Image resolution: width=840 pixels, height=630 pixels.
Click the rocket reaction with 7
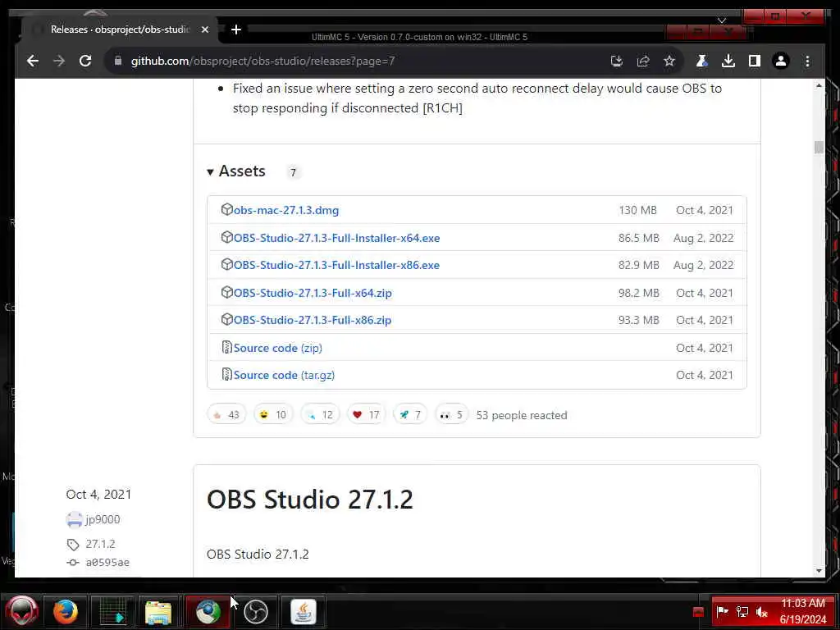[410, 414]
